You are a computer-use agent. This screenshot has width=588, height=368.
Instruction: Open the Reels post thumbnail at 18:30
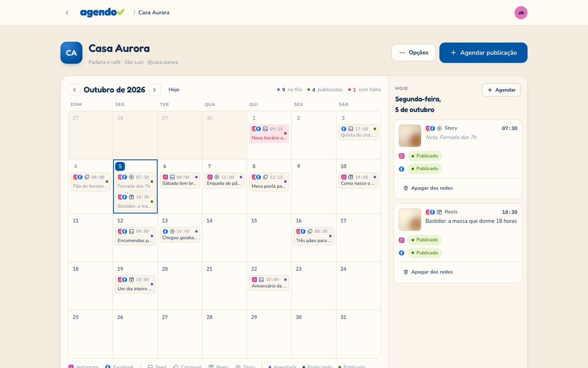coord(410,220)
